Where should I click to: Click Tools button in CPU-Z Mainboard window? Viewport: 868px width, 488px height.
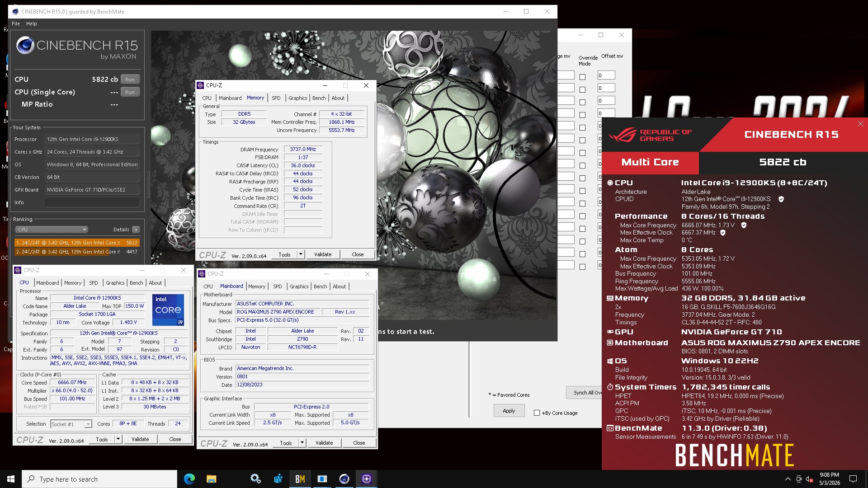[286, 443]
